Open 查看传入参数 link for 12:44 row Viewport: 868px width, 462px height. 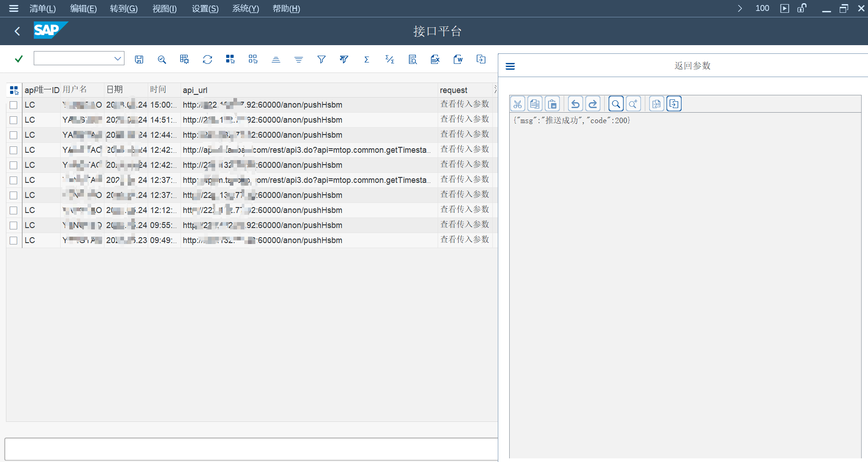pos(465,134)
